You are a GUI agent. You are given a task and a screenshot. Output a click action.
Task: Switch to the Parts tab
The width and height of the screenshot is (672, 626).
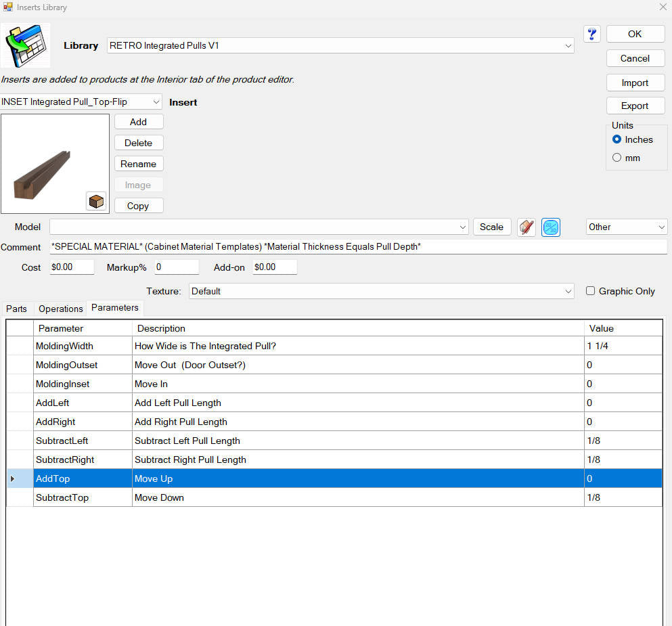pos(16,309)
